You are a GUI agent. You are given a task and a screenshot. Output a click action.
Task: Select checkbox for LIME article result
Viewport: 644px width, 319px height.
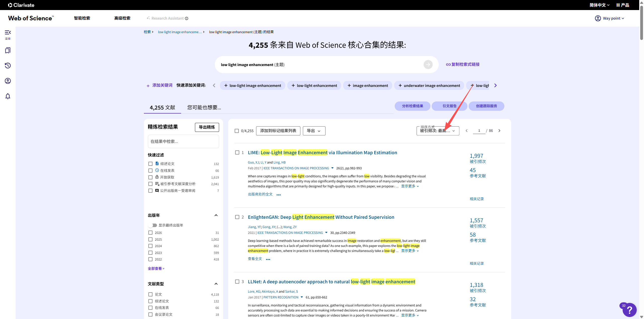click(x=237, y=152)
